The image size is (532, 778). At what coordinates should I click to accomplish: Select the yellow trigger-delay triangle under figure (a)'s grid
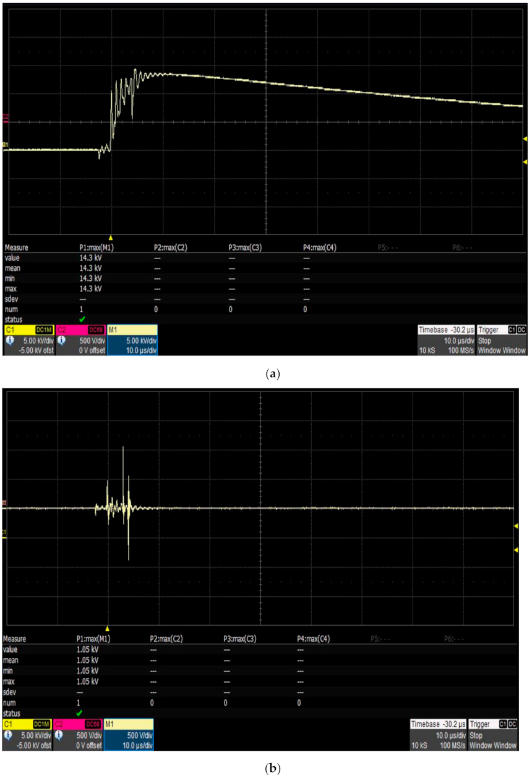[111, 237]
